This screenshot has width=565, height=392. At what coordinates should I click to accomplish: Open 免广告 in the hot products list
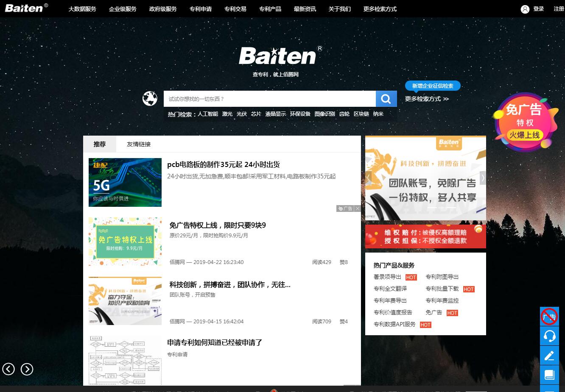pos(434,312)
